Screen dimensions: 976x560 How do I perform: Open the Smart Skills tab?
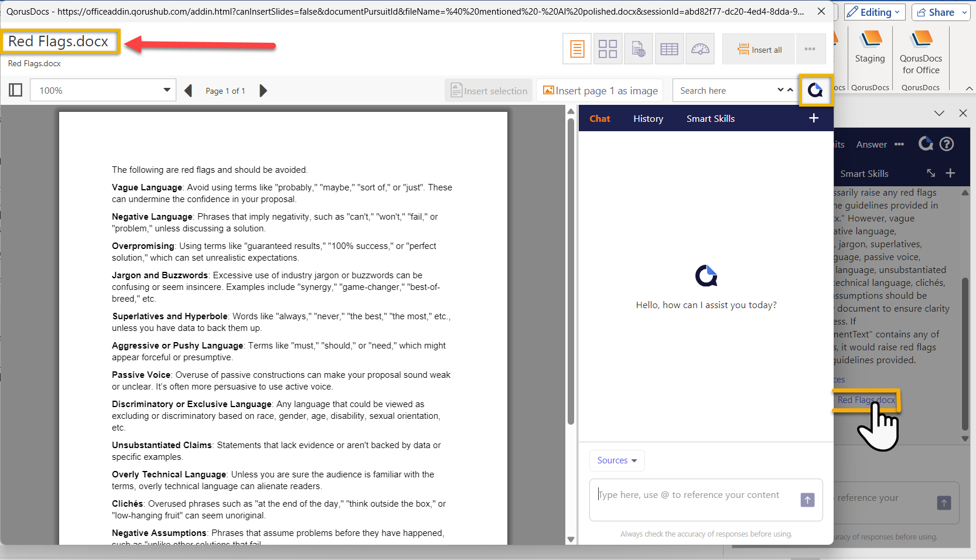(x=710, y=119)
